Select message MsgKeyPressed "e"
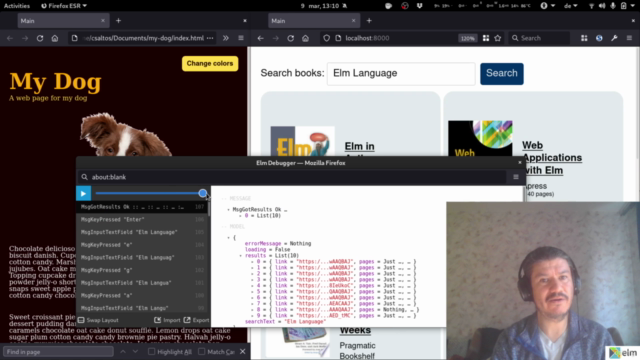This screenshot has width=640, height=360. pos(142,245)
